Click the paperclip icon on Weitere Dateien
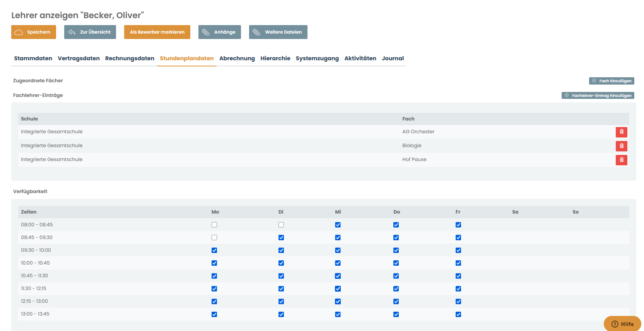Screen dimensions: 644x331 256,32
